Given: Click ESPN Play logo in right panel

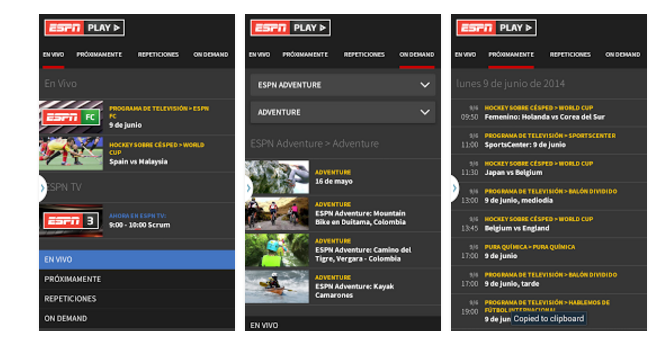Looking at the screenshot, I should coord(497,28).
